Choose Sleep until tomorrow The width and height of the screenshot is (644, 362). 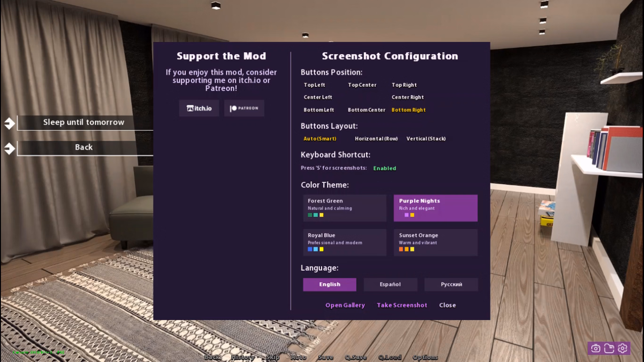click(84, 123)
